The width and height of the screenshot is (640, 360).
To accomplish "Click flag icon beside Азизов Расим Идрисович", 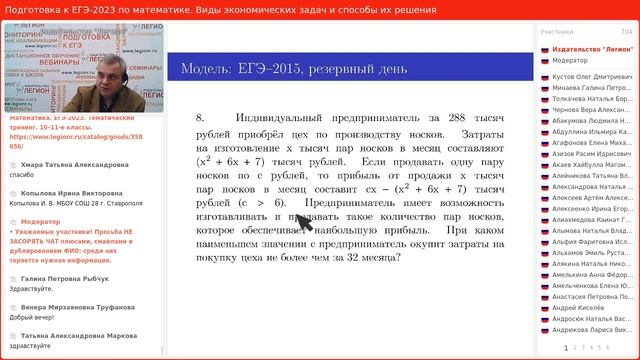I will pos(545,154).
